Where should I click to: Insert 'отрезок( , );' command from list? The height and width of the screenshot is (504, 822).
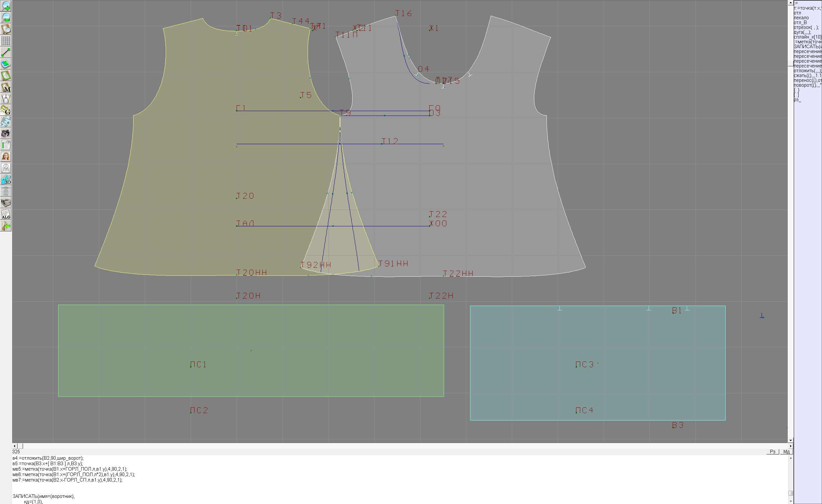coord(806,27)
